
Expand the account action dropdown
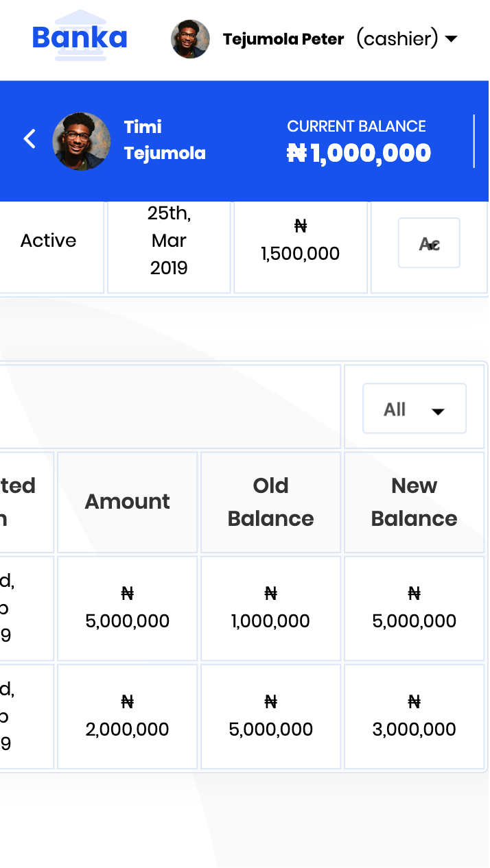click(429, 243)
